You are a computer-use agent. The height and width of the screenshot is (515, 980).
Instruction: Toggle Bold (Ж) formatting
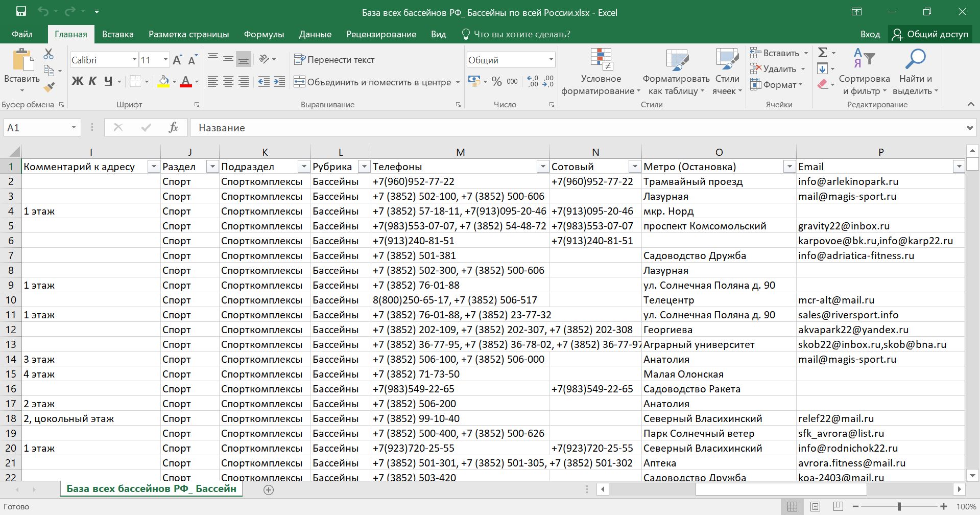(x=77, y=81)
